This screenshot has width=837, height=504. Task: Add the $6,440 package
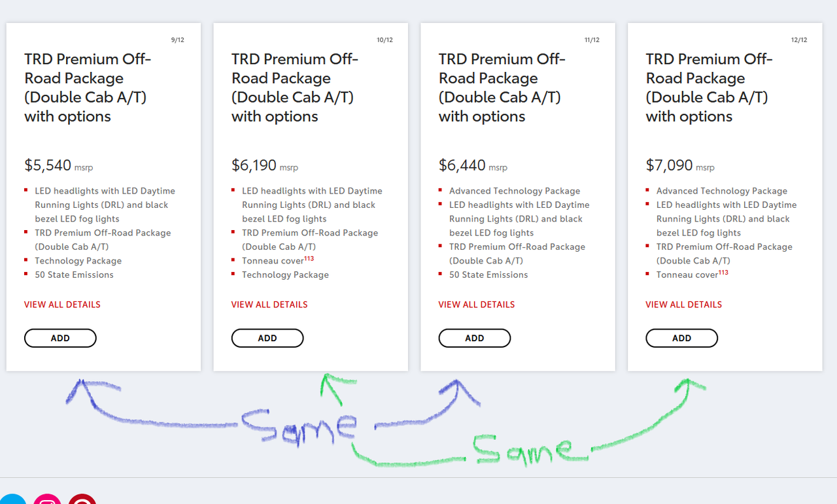pos(475,338)
